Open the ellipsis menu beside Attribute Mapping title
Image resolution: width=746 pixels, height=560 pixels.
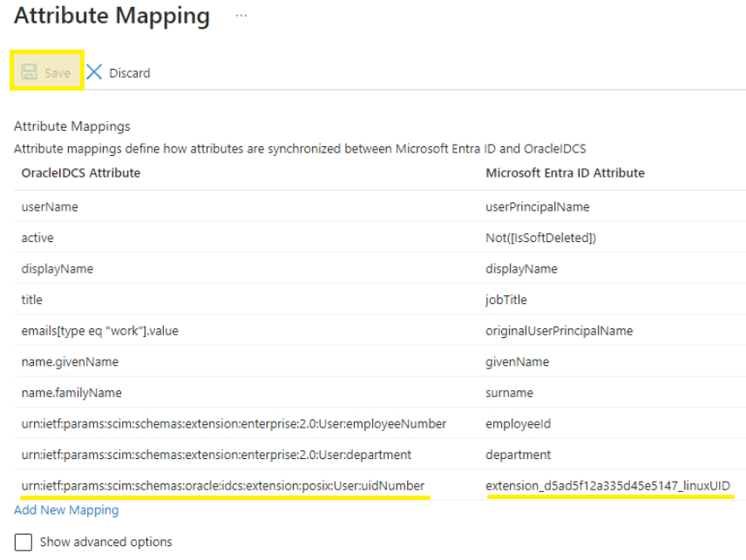[x=241, y=16]
